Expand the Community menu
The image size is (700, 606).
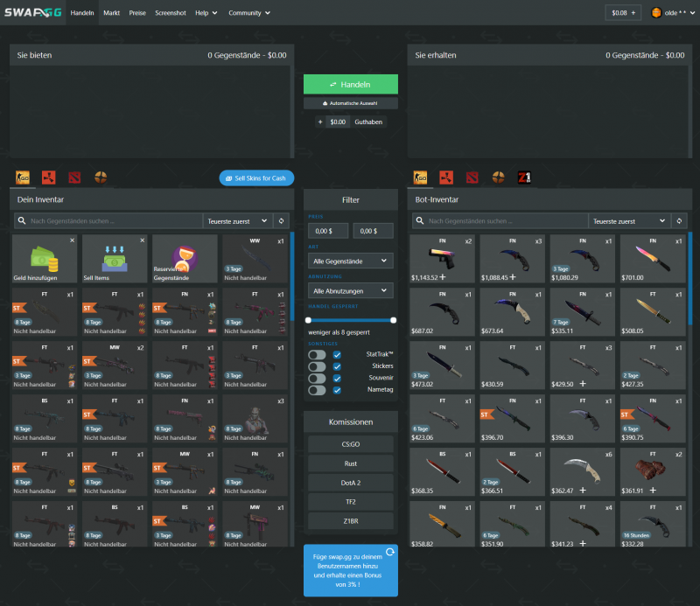click(x=249, y=13)
